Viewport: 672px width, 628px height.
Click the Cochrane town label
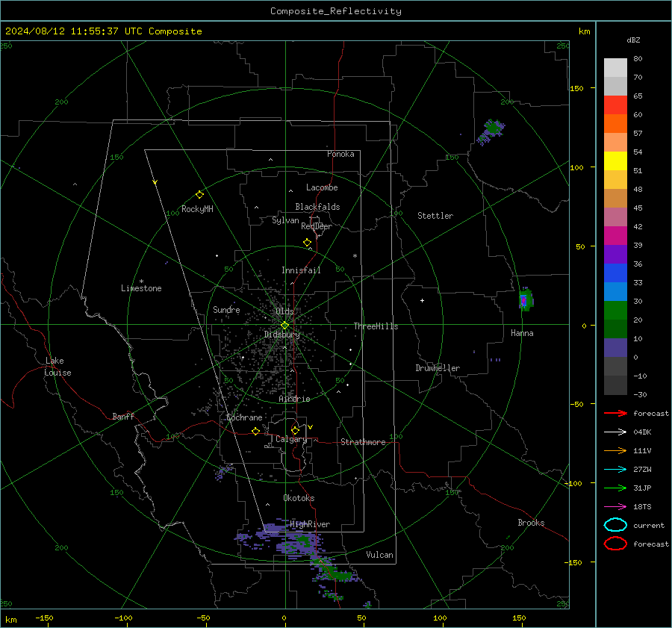(244, 417)
